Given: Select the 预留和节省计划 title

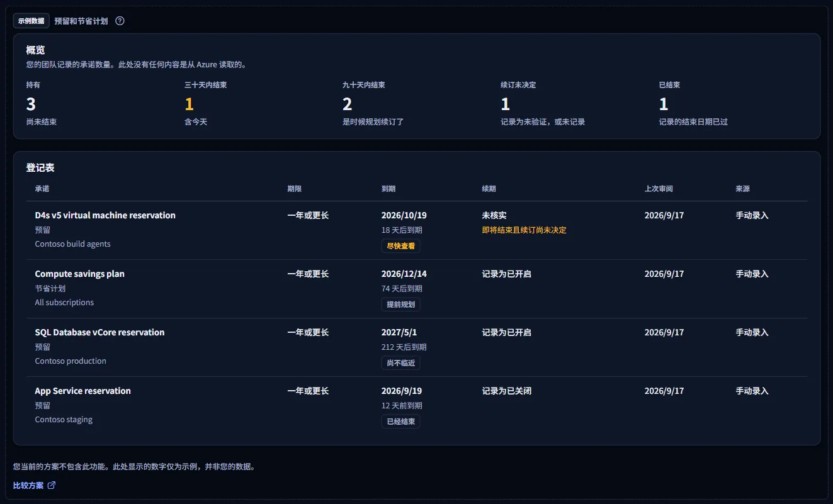Looking at the screenshot, I should tap(81, 21).
